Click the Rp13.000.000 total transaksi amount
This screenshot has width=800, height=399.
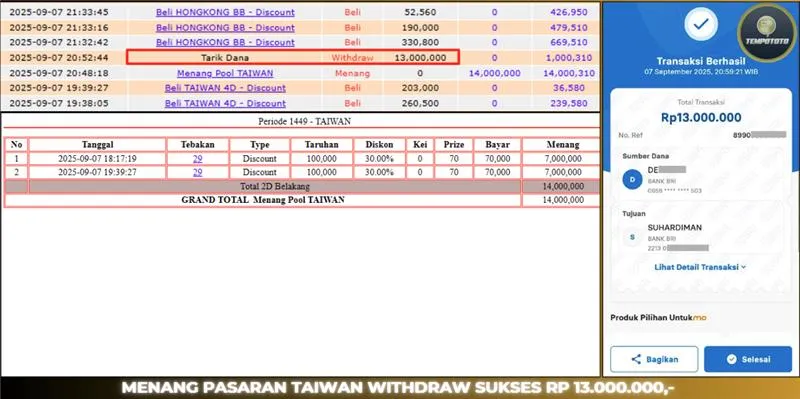(x=701, y=118)
